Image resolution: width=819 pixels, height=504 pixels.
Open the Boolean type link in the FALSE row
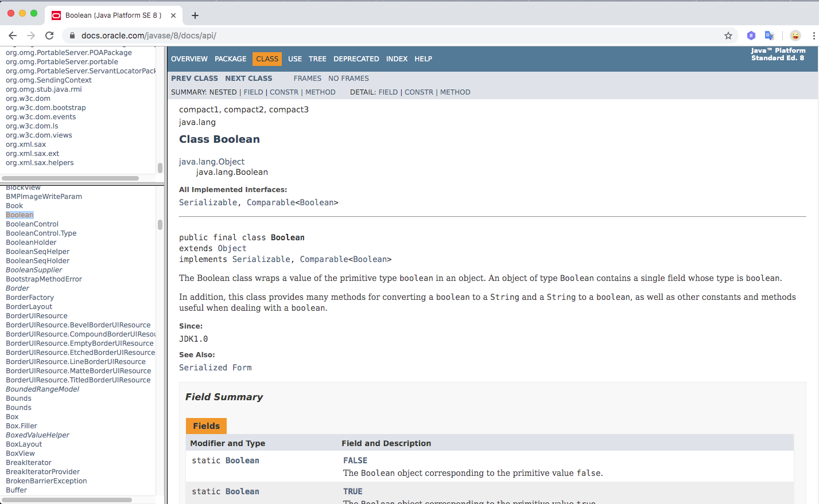point(242,460)
